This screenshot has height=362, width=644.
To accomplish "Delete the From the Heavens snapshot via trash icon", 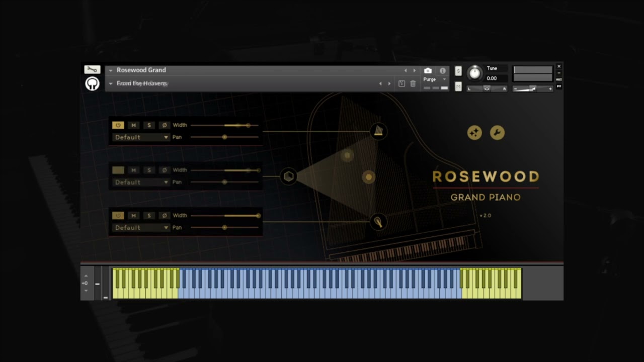I will [413, 83].
